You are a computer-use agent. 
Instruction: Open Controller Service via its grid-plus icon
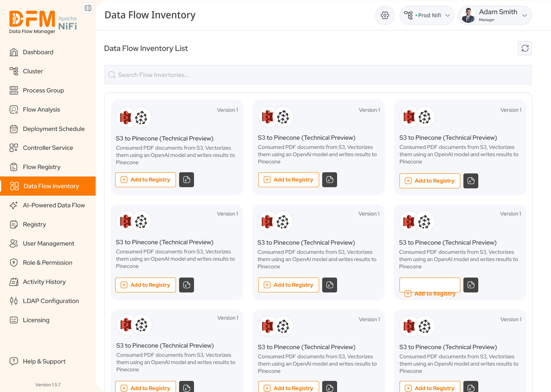(14, 148)
